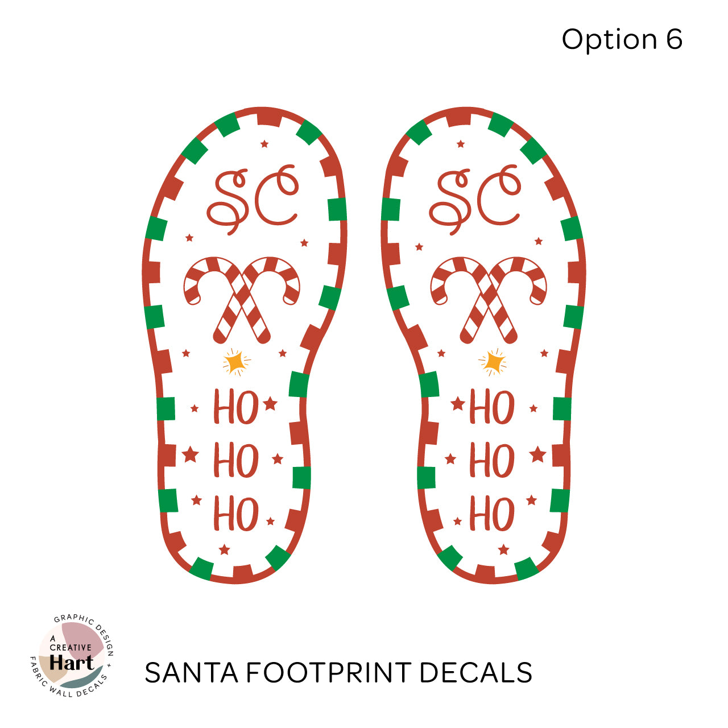728x728 pixels.
Task: Click the A Creative Hart circular logo
Action: (x=72, y=657)
